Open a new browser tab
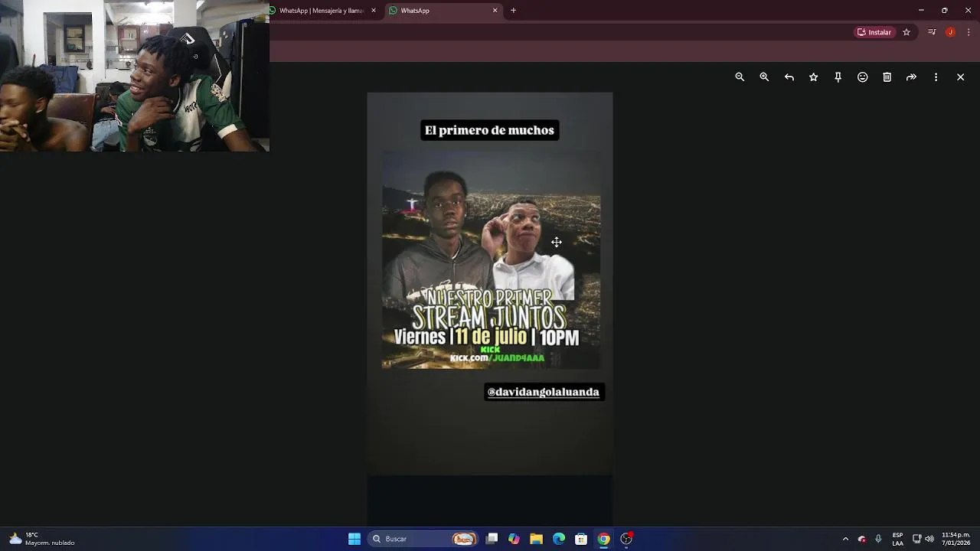 (513, 11)
